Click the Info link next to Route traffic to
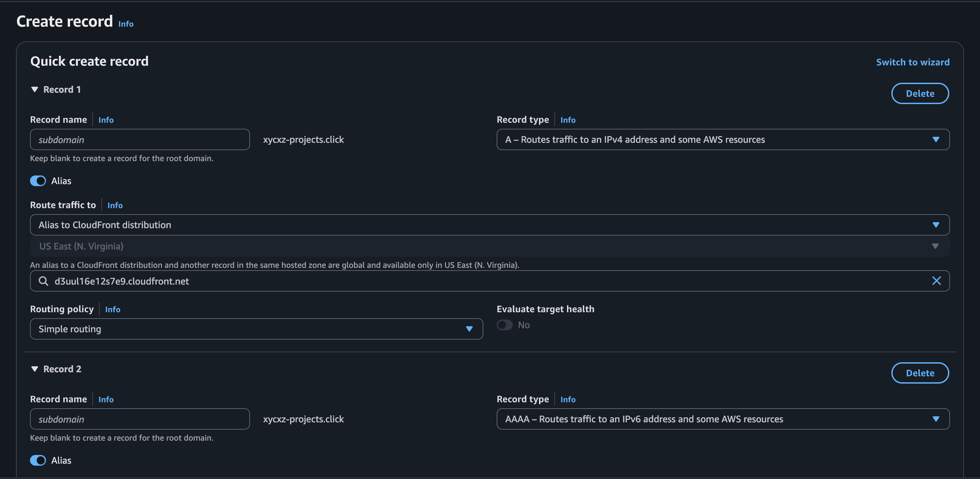 [x=115, y=205]
